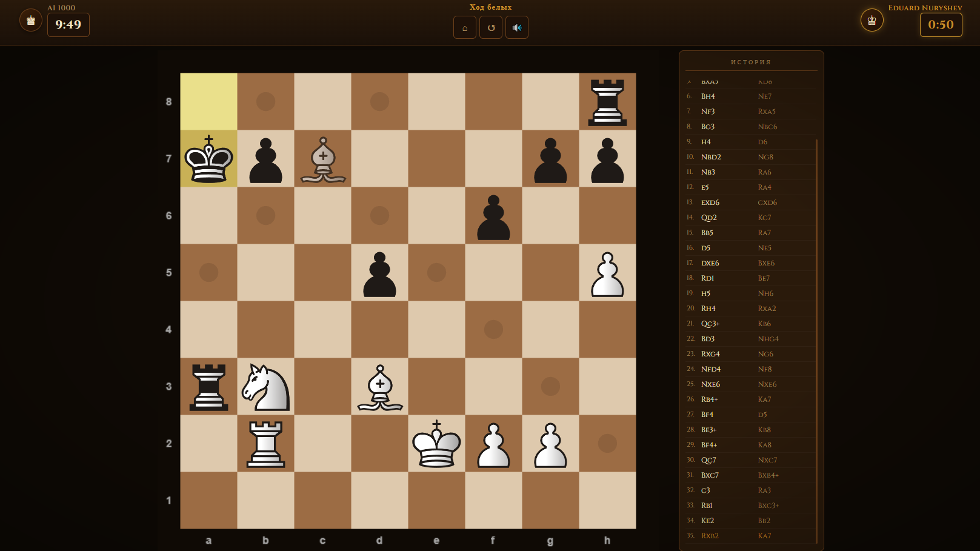The image size is (980, 551).
Task: Move to the h2 square dot
Action: click(x=608, y=444)
